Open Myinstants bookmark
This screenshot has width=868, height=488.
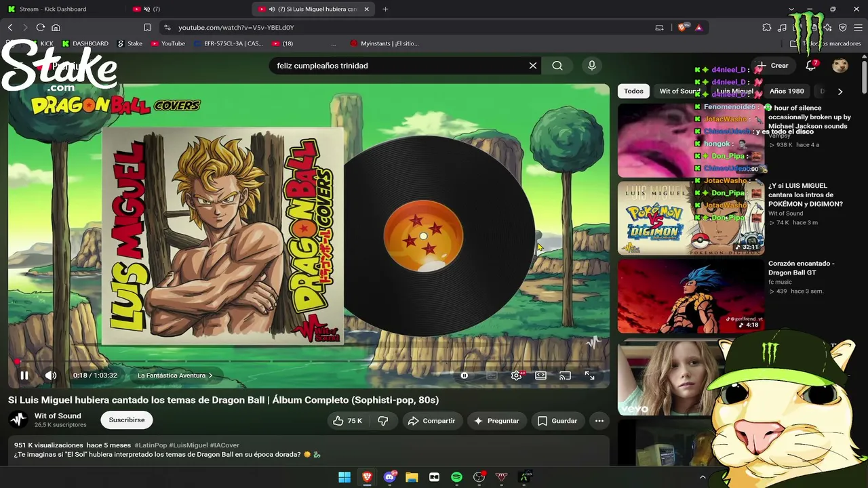pos(384,43)
